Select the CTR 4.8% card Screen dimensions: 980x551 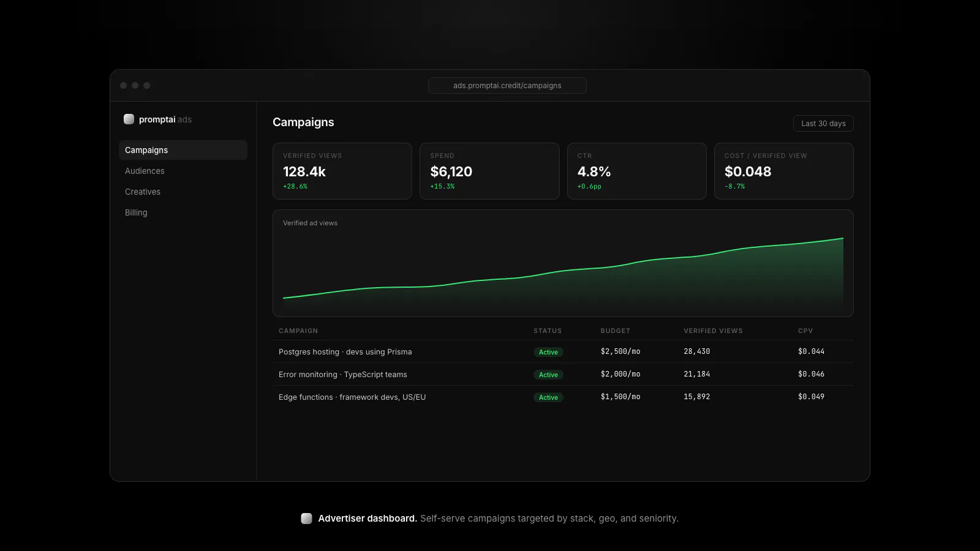637,171
